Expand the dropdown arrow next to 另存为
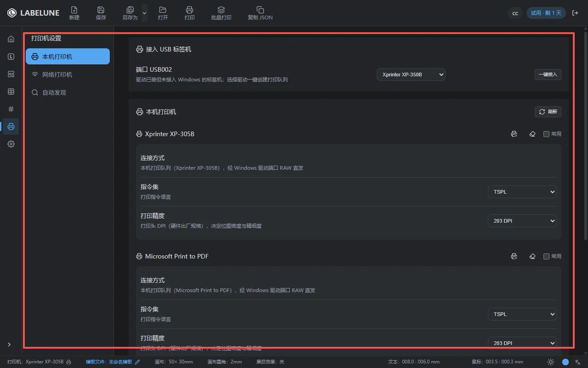 [x=144, y=13]
